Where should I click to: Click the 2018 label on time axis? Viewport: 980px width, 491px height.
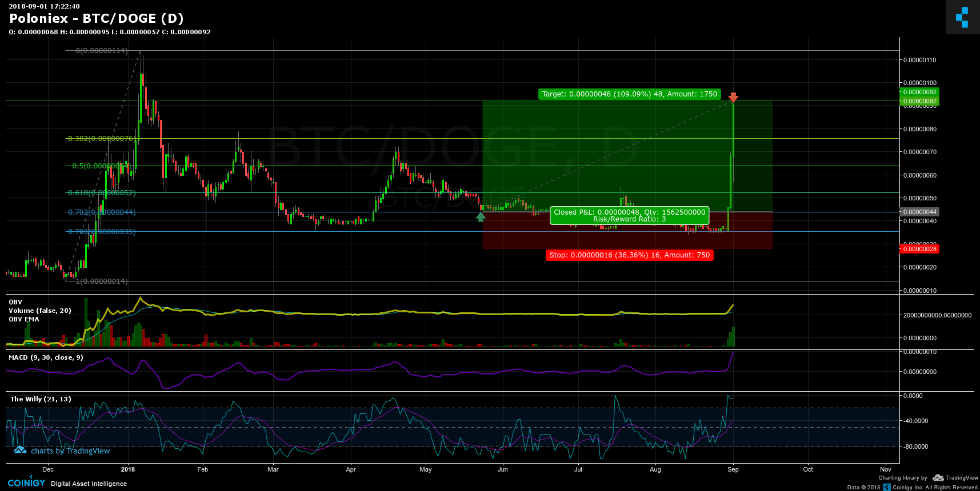pos(128,469)
